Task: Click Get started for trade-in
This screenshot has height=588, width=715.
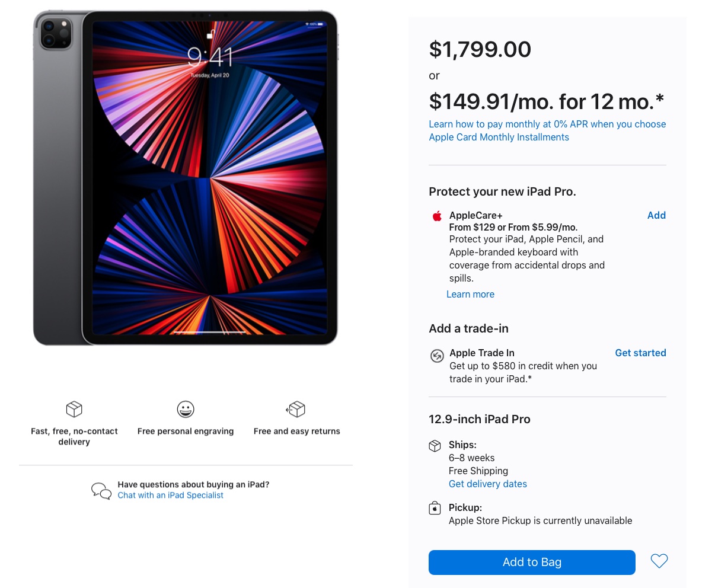Action: coord(640,353)
